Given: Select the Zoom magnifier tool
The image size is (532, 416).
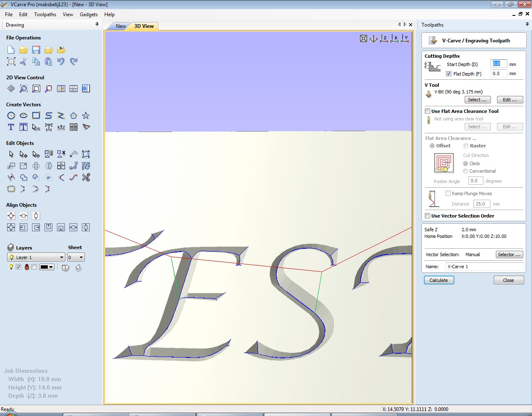Looking at the screenshot, I should click(x=24, y=88).
